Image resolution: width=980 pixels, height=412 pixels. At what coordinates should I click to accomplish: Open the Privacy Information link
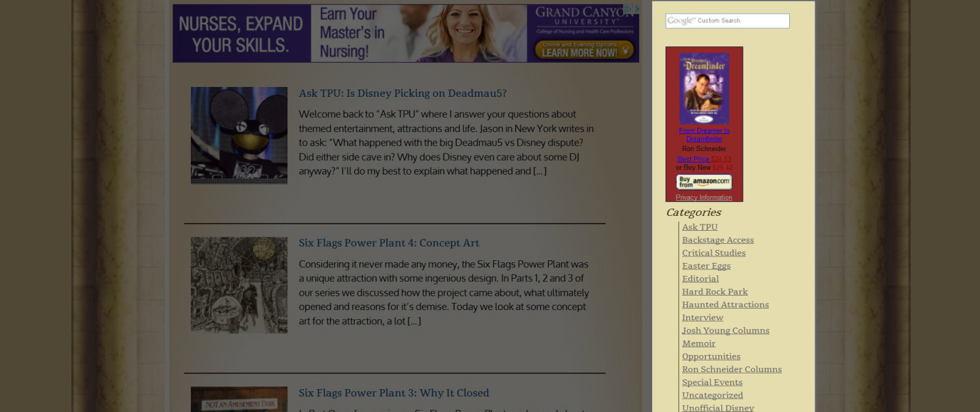pyautogui.click(x=704, y=197)
